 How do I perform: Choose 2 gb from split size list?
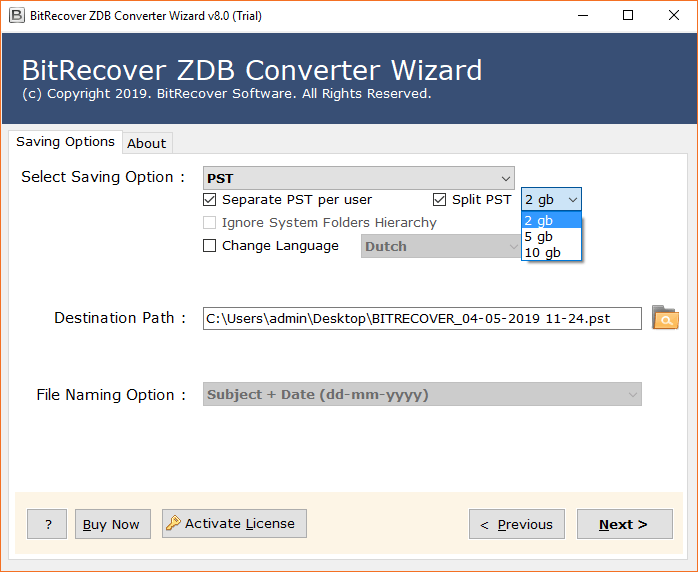[x=551, y=220]
